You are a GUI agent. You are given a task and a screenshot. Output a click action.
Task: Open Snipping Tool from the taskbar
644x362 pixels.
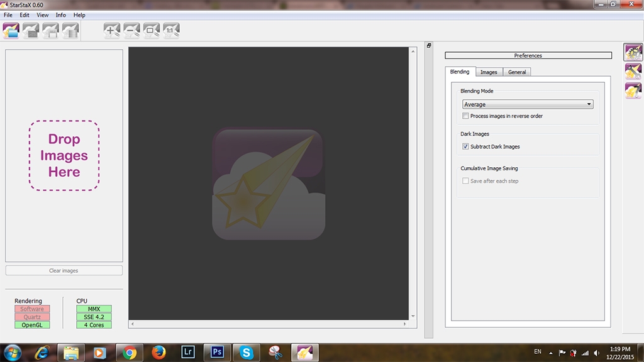[275, 353]
